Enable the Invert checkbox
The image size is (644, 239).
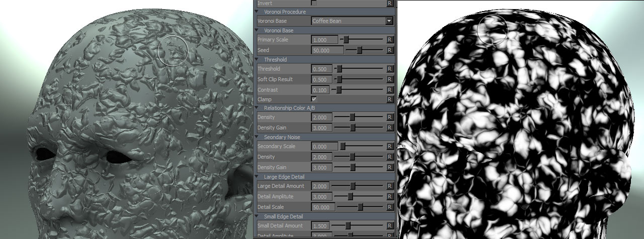(314, 3)
